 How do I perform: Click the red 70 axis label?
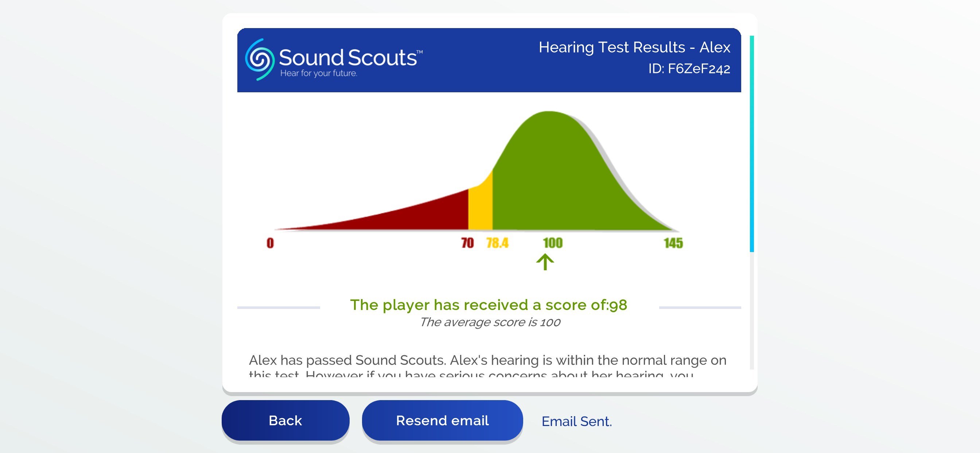coord(467,243)
